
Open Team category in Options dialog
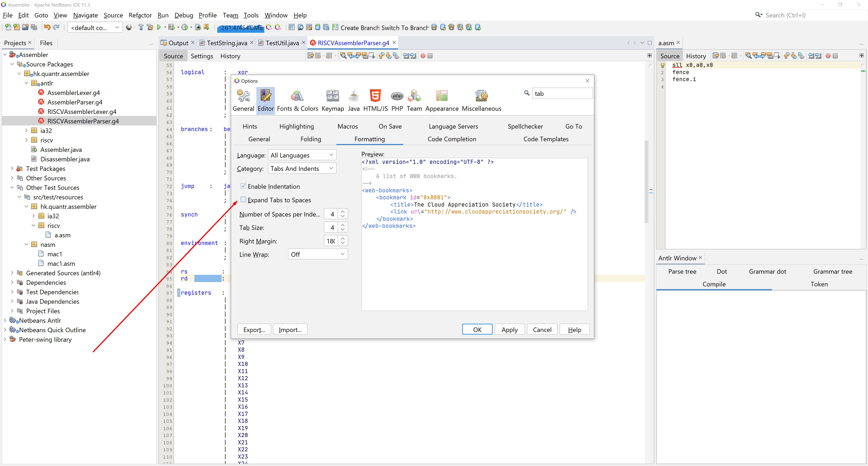(414, 100)
